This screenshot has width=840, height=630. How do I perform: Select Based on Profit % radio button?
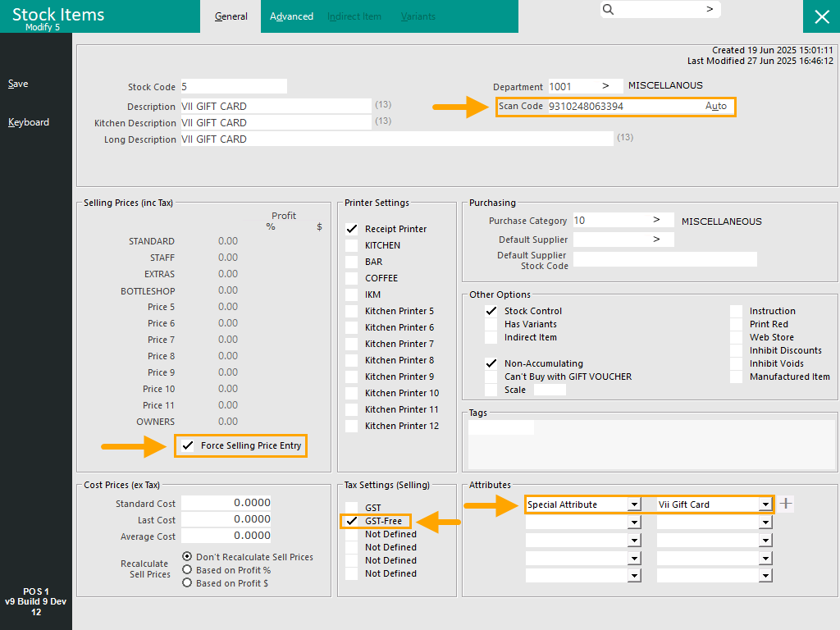(188, 570)
